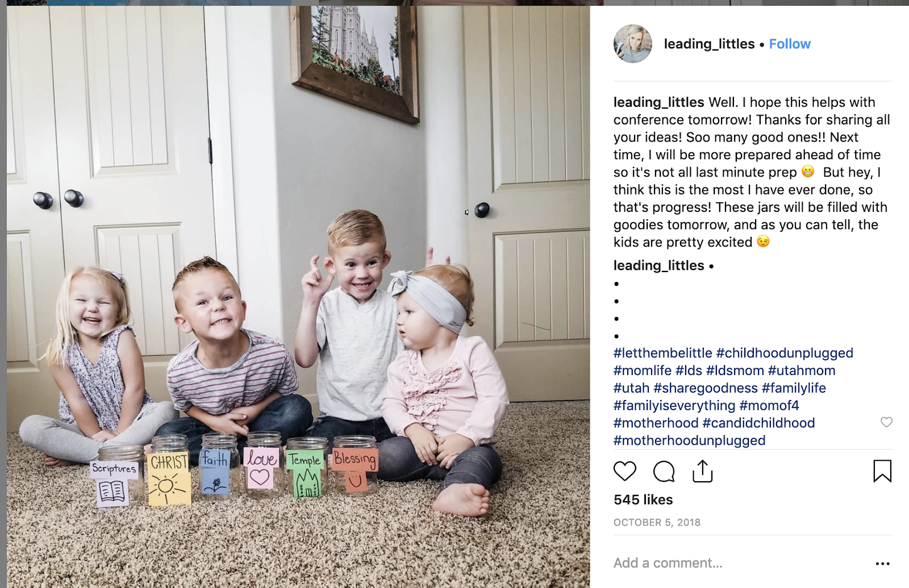The image size is (909, 588).
Task: Open the #momof4 hashtag
Action: [x=769, y=406]
